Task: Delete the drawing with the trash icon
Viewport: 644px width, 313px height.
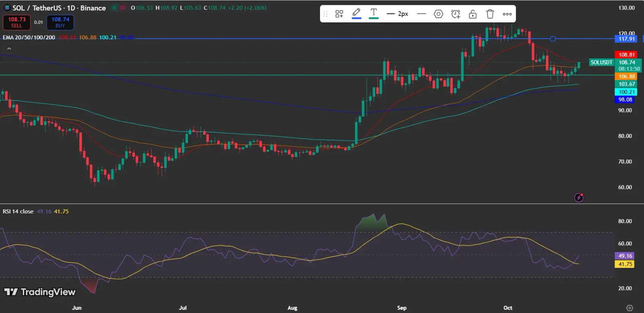Action: (490, 14)
